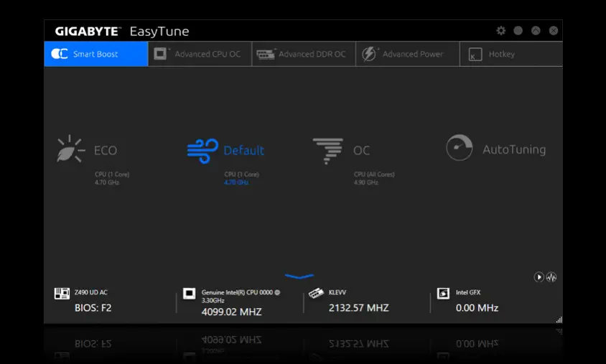This screenshot has width=606, height=364.
Task: Click the KLEVV memory module icon
Action: pos(316,294)
